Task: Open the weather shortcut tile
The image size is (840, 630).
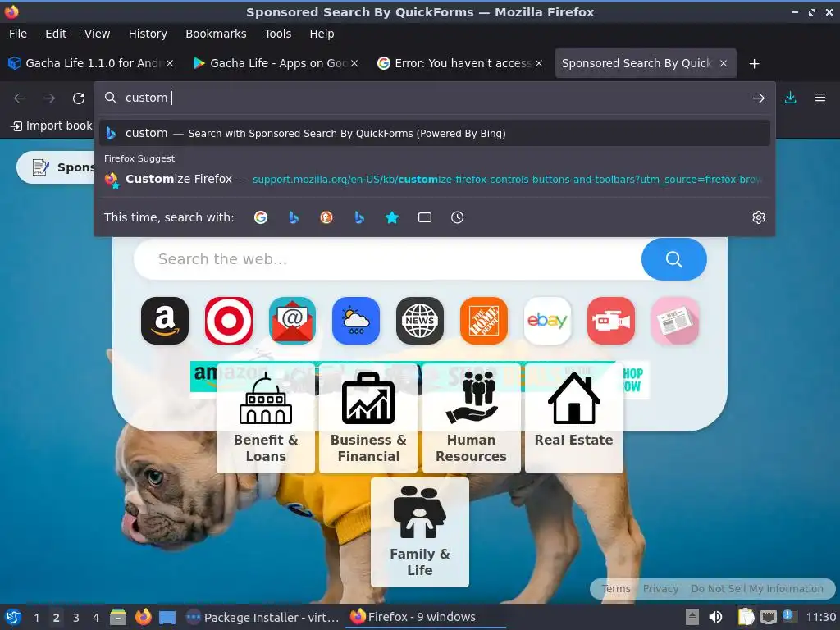Action: coord(356,321)
